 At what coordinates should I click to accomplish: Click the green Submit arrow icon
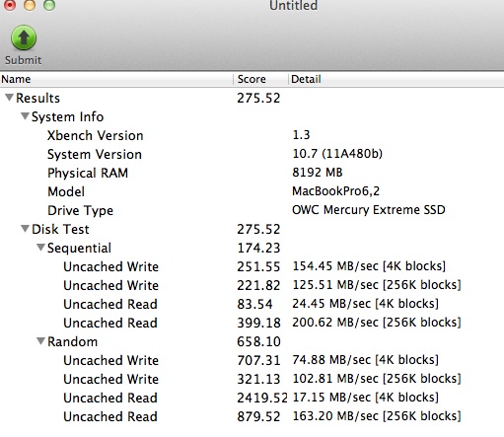point(24,37)
